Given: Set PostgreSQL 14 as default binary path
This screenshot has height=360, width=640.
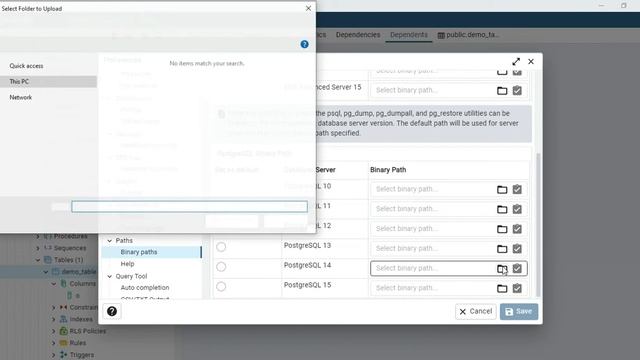Looking at the screenshot, I should pos(221,267).
